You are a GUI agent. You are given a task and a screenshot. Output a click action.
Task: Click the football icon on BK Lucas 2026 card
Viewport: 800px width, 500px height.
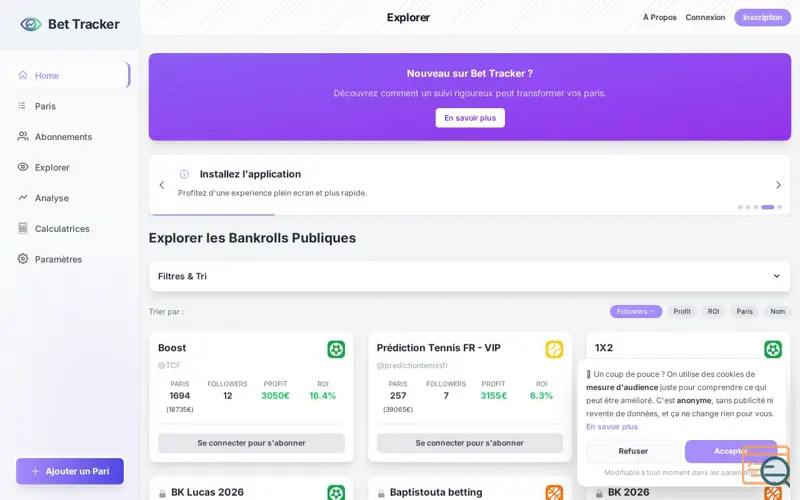(336, 493)
